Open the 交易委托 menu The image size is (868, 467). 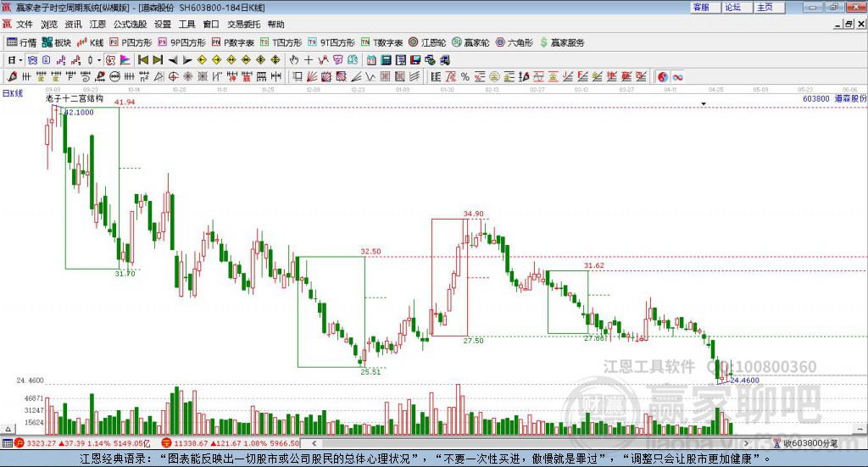pyautogui.click(x=243, y=25)
